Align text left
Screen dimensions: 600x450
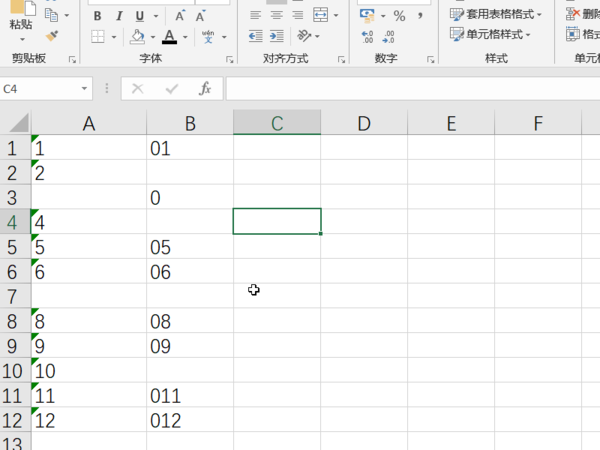click(256, 15)
